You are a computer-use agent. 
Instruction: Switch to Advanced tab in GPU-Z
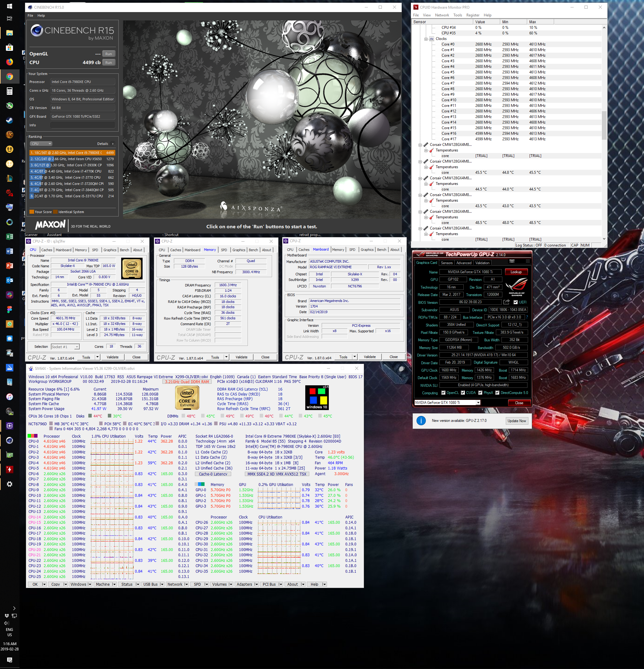tap(464, 263)
